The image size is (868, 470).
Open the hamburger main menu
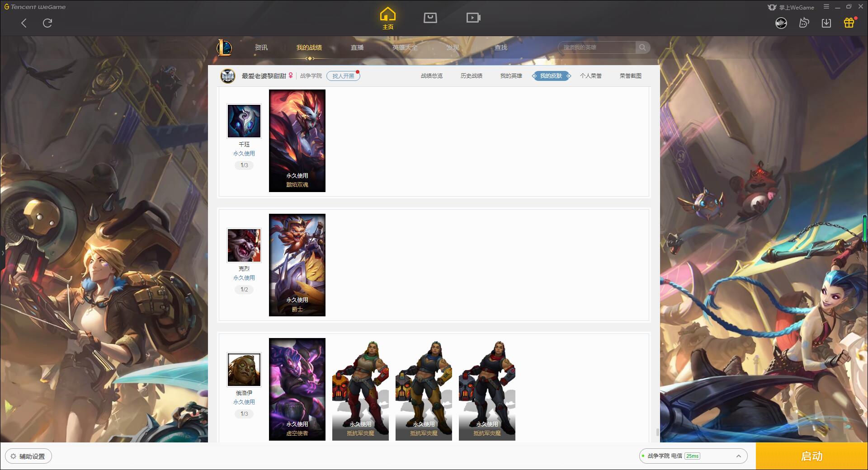826,7
